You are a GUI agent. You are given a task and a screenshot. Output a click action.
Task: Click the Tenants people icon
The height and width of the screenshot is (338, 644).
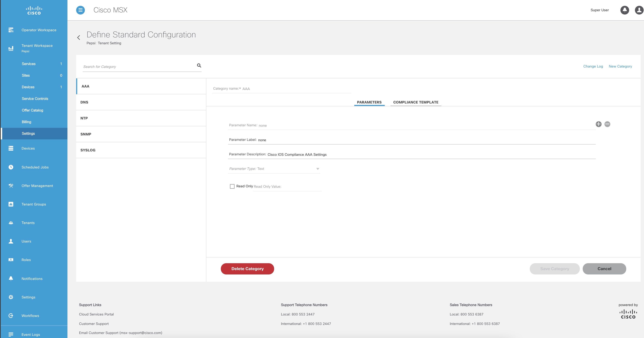coord(11,223)
